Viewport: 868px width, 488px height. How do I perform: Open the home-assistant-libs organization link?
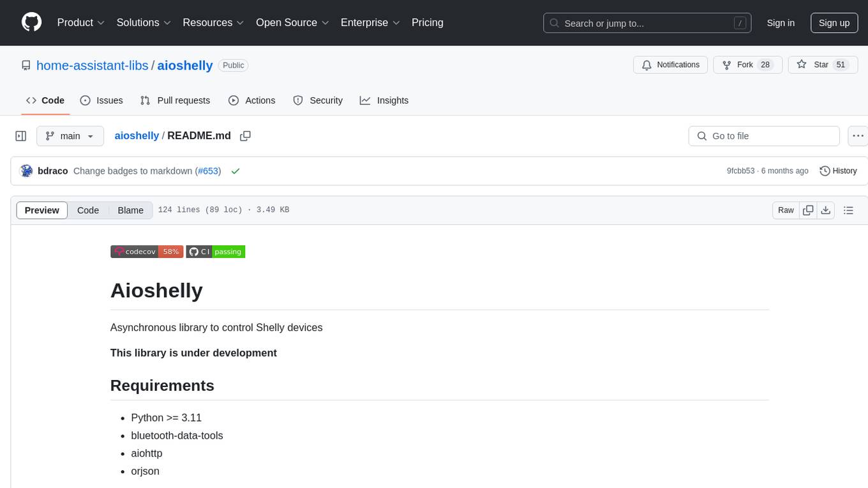click(93, 65)
